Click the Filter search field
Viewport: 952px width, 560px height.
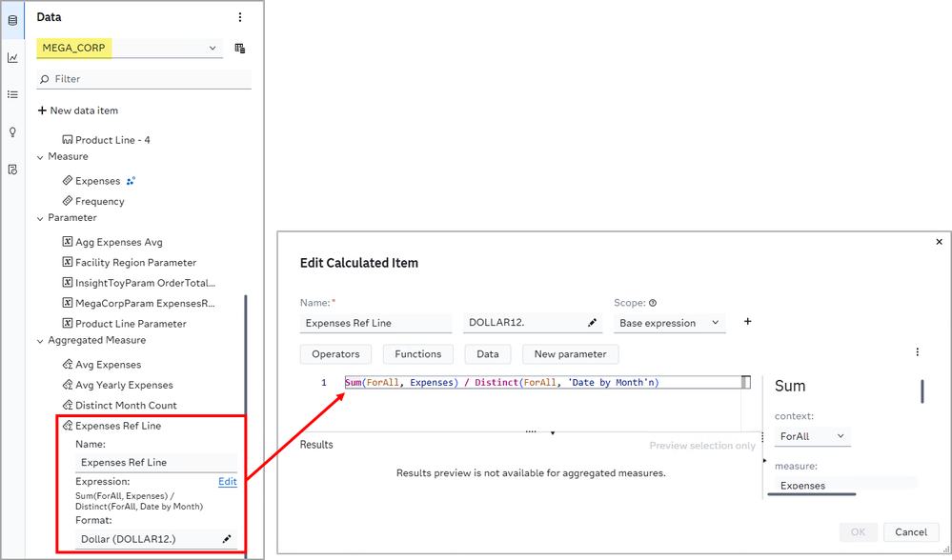[144, 79]
